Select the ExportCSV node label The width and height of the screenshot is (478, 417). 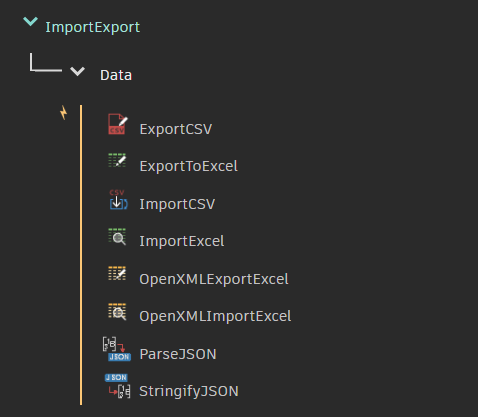pos(176,129)
